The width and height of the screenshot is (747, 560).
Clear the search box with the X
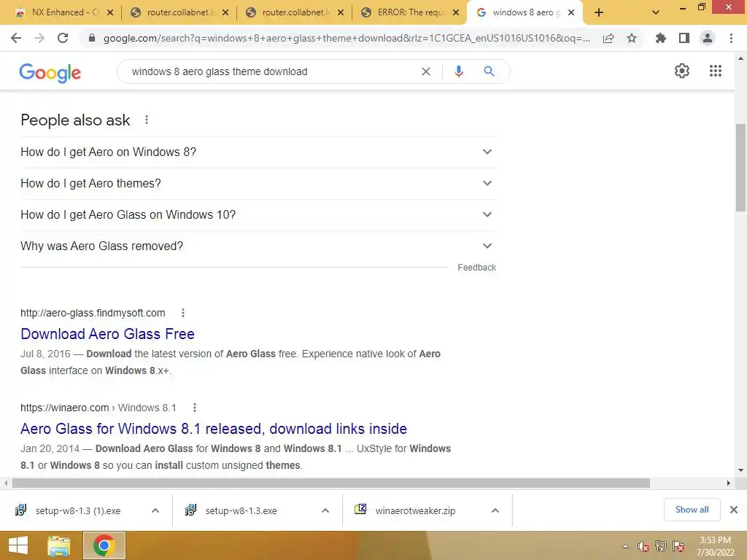tap(426, 71)
